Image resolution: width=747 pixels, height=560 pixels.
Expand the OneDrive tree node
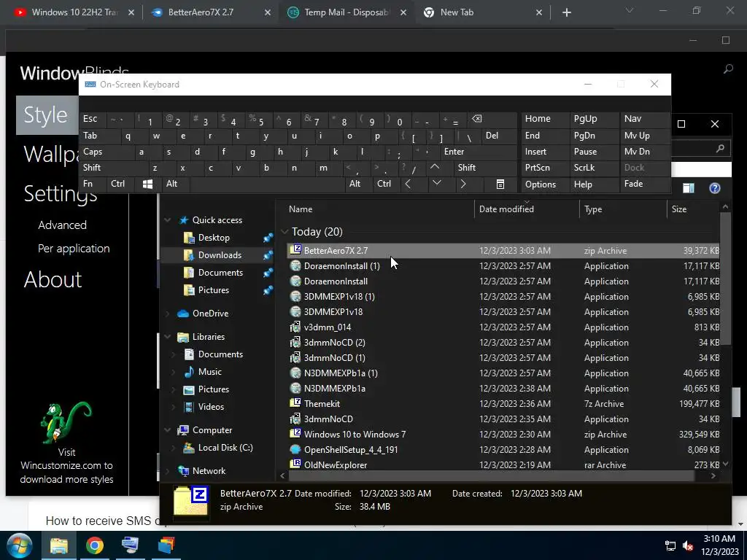tap(167, 314)
